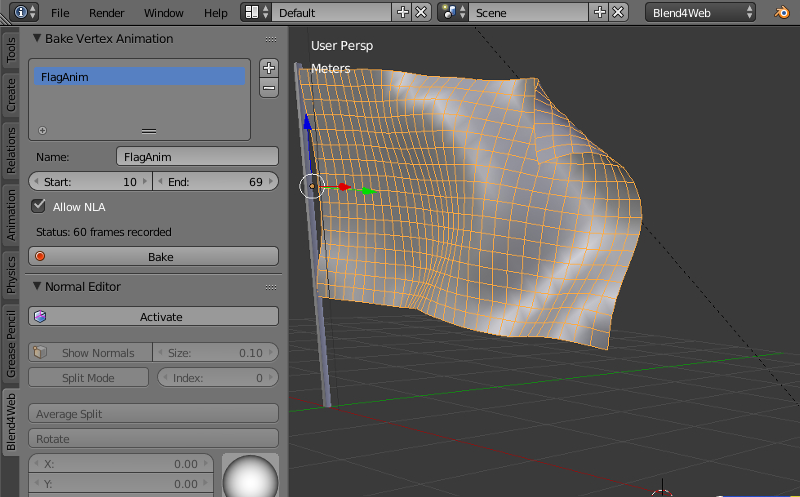Click the Name field containing FlagAnim

tap(197, 157)
